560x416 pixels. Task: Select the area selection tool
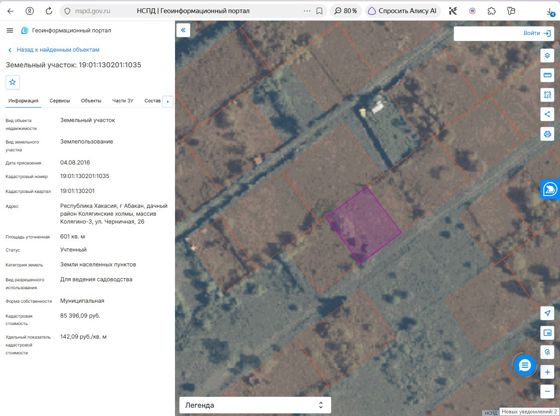click(x=547, y=95)
